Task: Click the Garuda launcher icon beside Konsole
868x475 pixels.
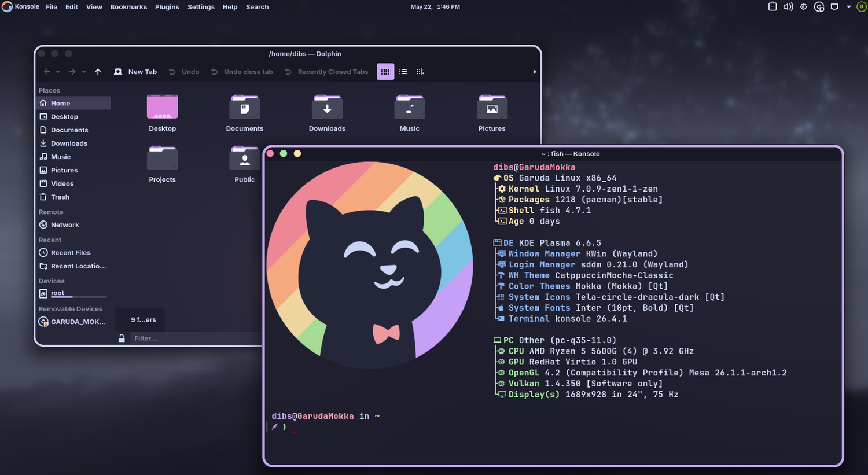Action: coord(7,7)
